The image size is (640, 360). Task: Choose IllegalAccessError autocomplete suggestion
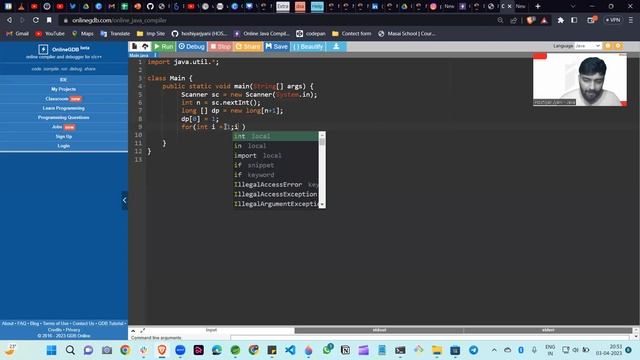(x=275, y=184)
